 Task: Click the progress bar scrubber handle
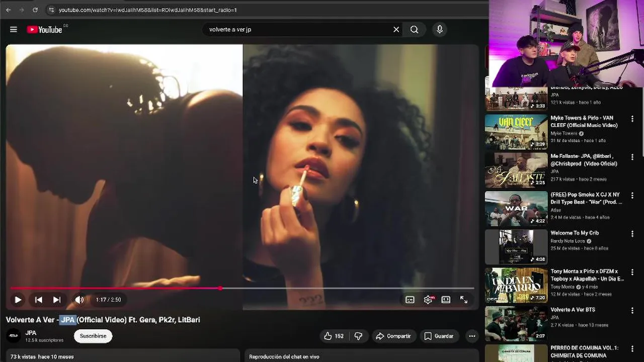[220, 288]
